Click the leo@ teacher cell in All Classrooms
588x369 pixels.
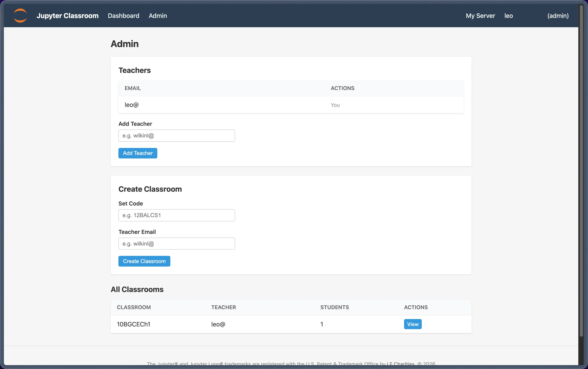click(x=218, y=324)
